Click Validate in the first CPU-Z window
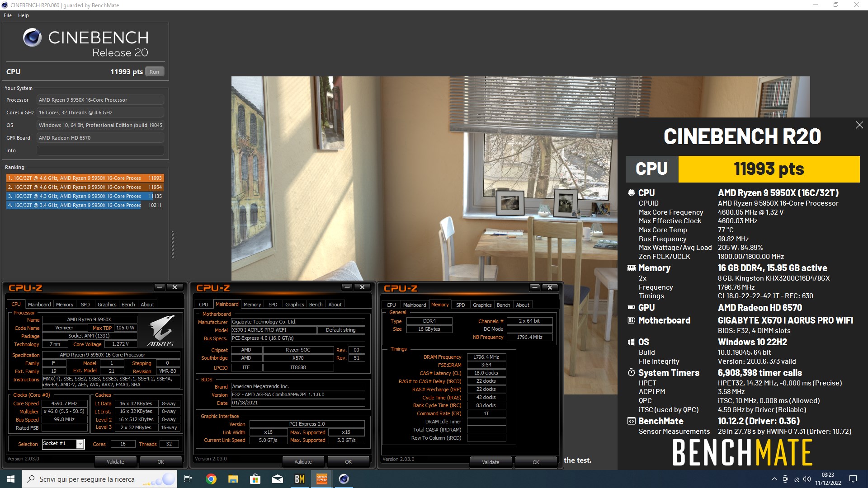 tap(115, 462)
